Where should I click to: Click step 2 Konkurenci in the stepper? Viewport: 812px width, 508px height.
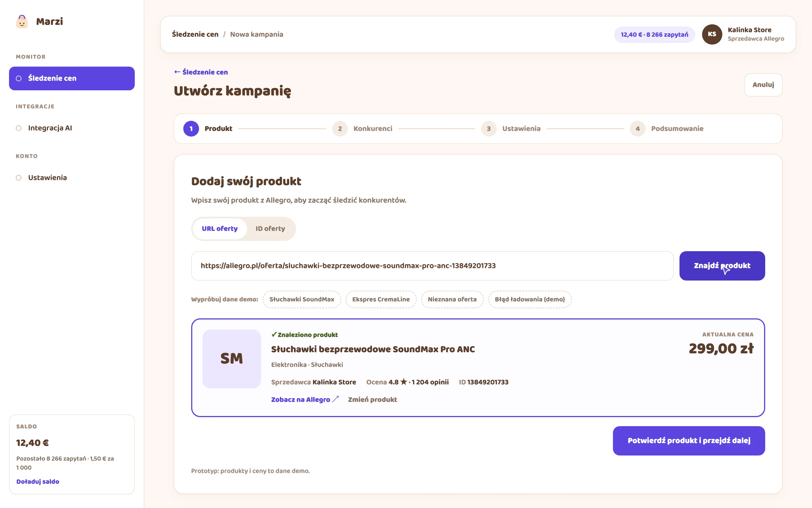[362, 129]
